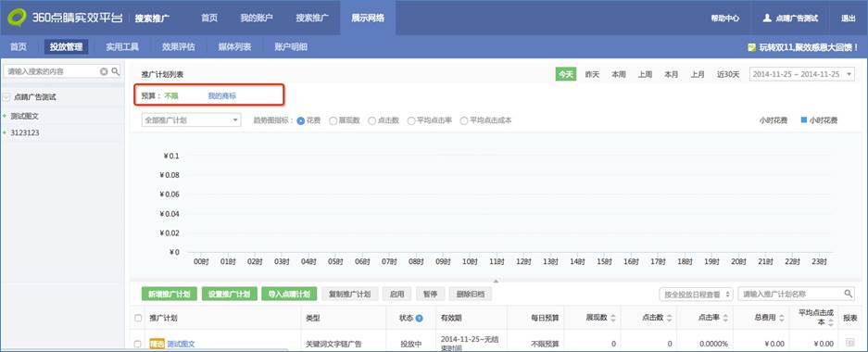Filter by 上月 date range
The image size is (868, 352).
tap(698, 74)
